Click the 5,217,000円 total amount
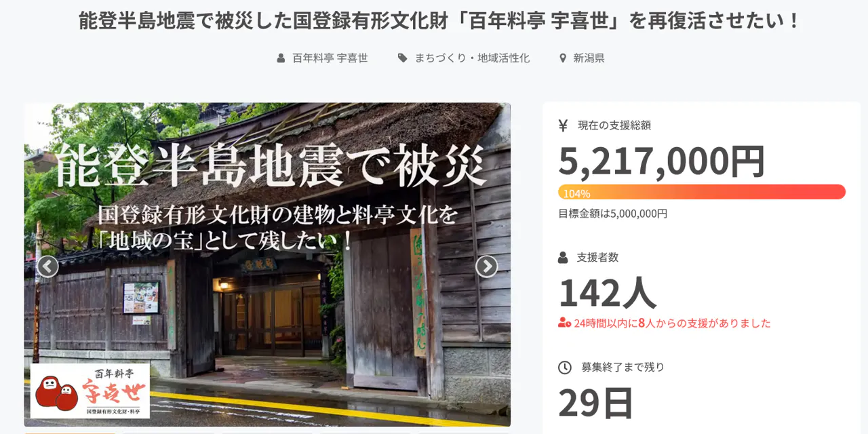Screen dimensions: 868x434 pyautogui.click(x=661, y=161)
